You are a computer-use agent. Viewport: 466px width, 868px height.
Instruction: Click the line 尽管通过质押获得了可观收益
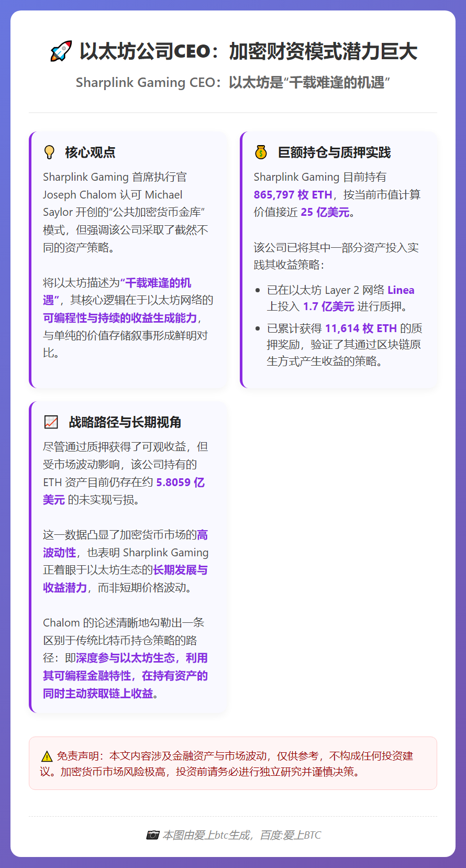(x=126, y=447)
